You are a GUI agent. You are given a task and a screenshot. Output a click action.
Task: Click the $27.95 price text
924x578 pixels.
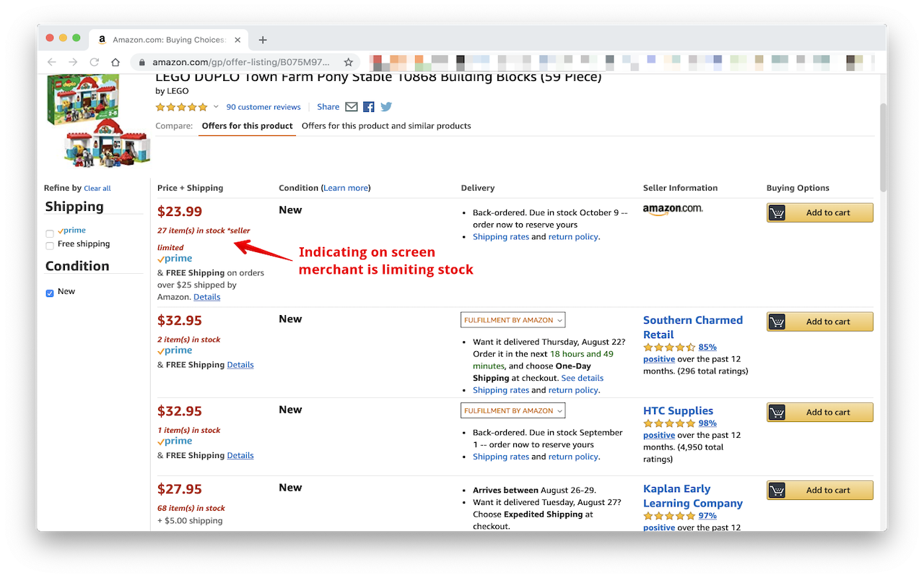180,489
